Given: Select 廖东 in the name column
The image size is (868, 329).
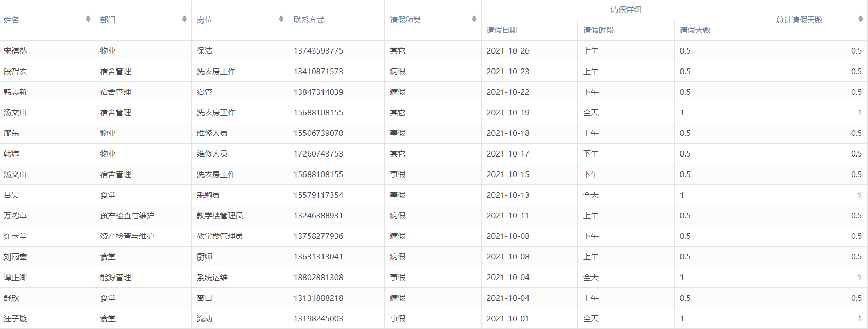Looking at the screenshot, I should 11,133.
